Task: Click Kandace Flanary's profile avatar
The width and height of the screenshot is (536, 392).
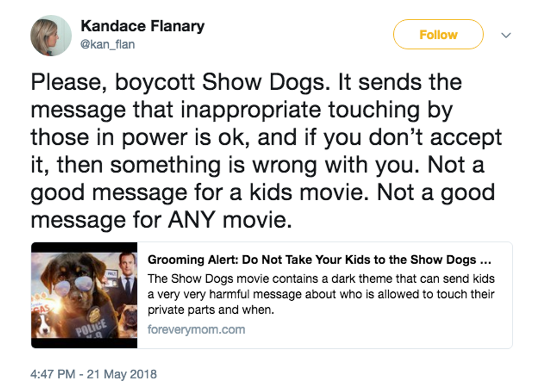Action: [x=51, y=36]
